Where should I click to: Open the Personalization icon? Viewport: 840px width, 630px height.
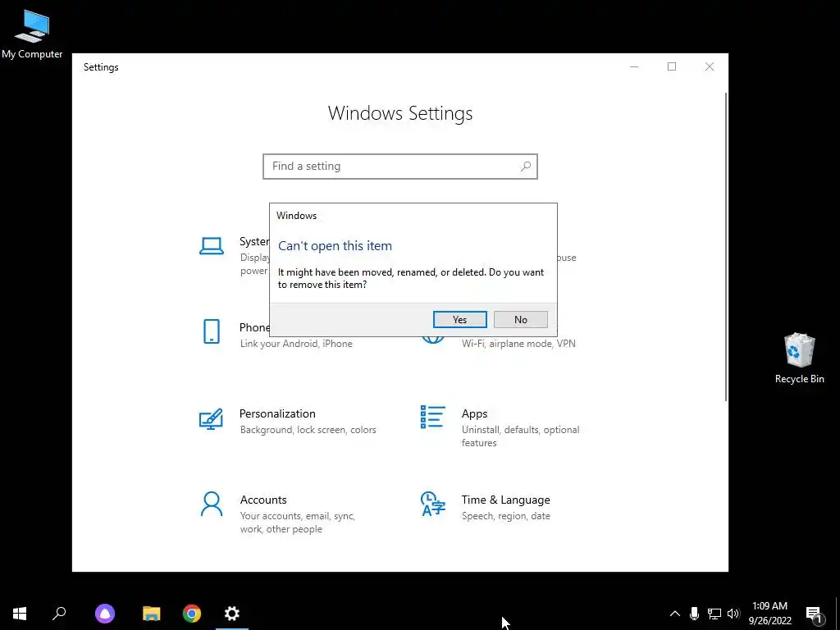coord(211,419)
